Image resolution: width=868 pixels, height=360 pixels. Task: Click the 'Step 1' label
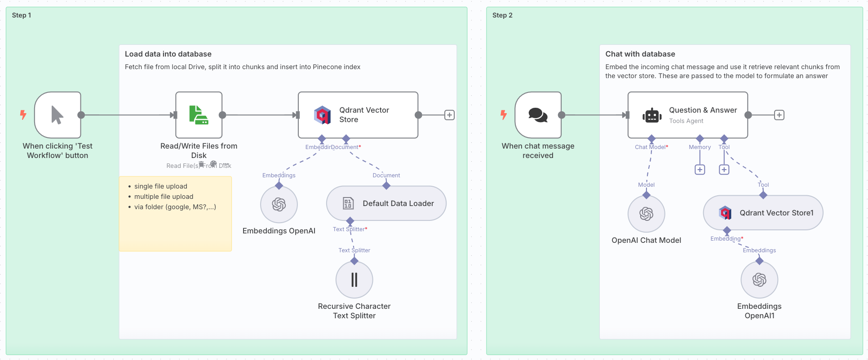[22, 15]
